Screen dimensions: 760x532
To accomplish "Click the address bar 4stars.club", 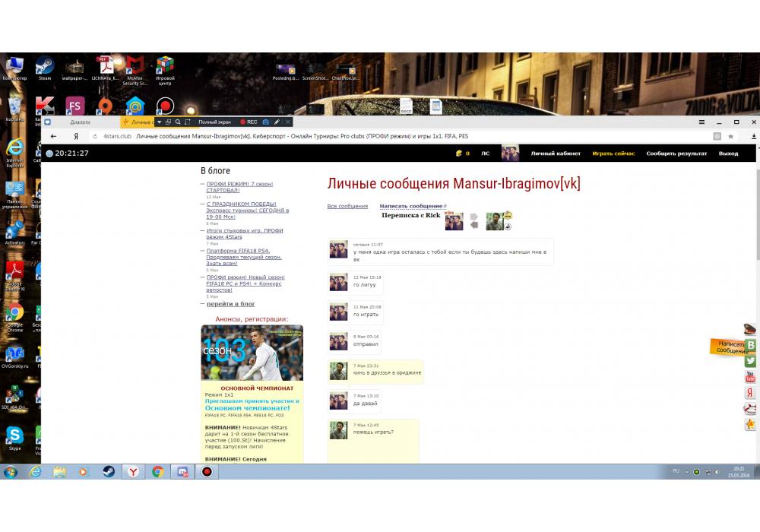I will tap(117, 136).
